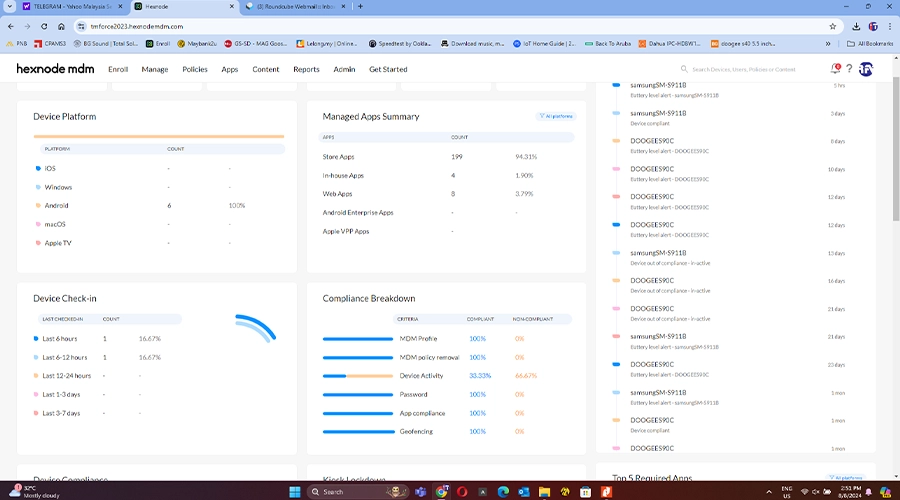
Task: Open the Policies menu
Action: click(x=195, y=70)
